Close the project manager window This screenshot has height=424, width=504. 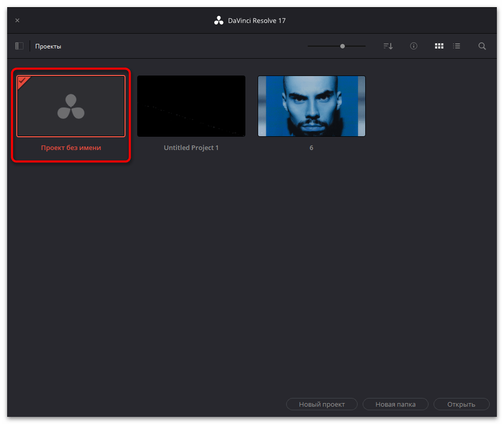click(x=17, y=20)
